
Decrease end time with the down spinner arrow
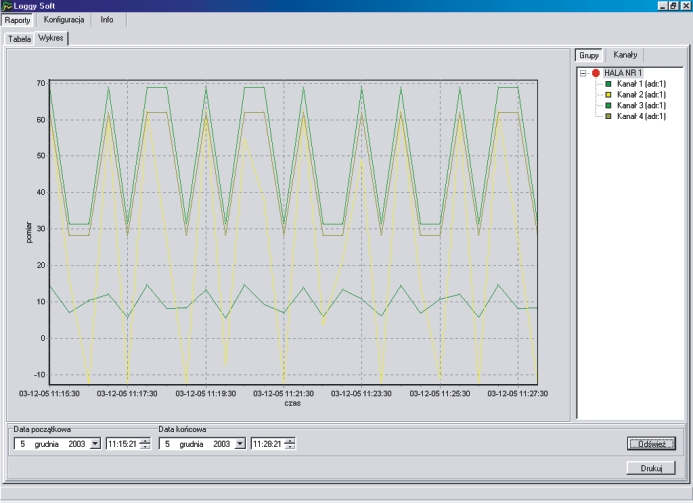coord(291,447)
